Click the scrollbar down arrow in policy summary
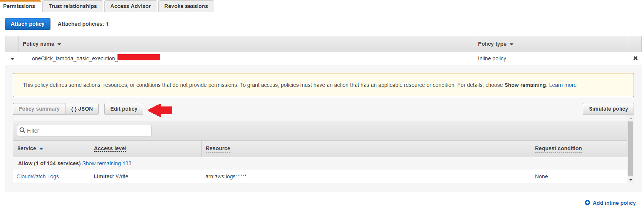The image size is (644, 211). 631,180
